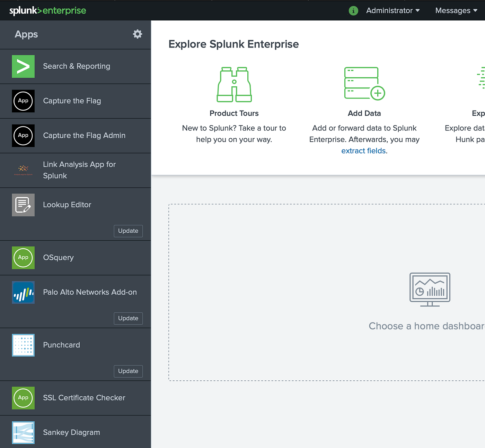Click the Punchcard dotted icon
This screenshot has height=448, width=485.
[23, 345]
